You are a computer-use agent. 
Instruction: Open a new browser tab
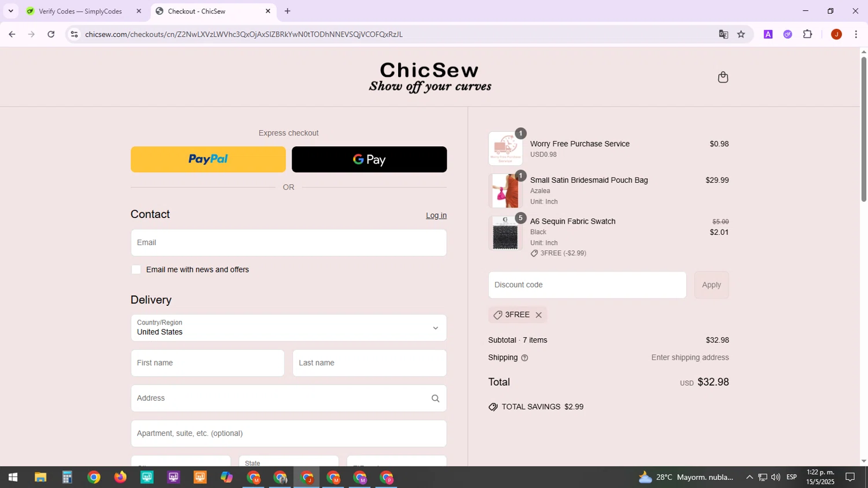288,11
